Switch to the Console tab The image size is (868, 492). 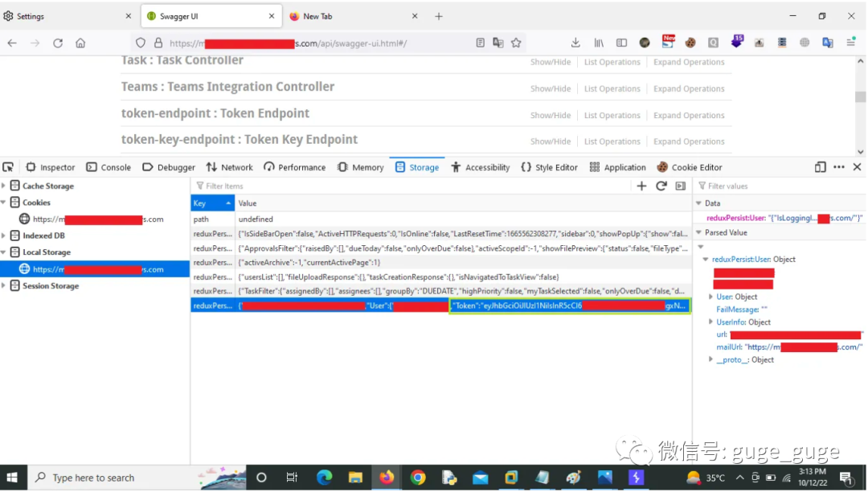[108, 167]
